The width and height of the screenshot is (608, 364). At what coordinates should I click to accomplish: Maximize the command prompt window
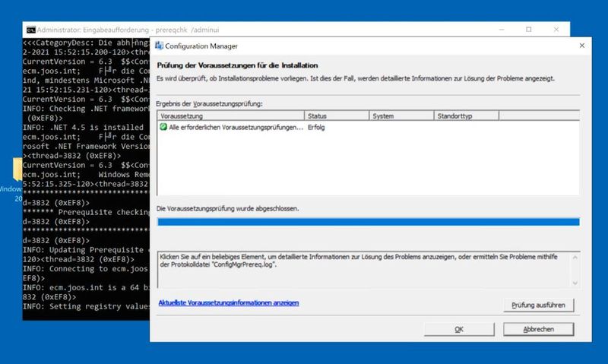[528, 30]
